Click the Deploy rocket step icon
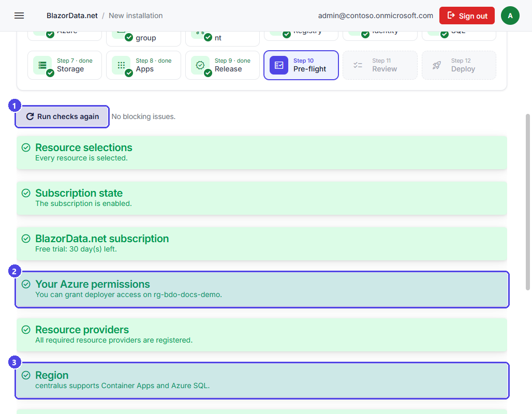The width and height of the screenshot is (532, 414). [x=437, y=65]
